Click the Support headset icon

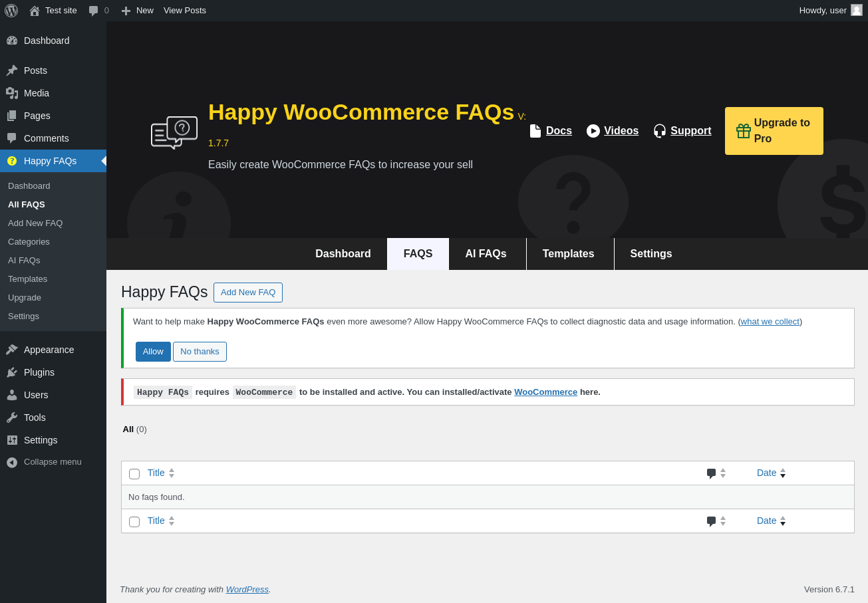click(x=660, y=131)
